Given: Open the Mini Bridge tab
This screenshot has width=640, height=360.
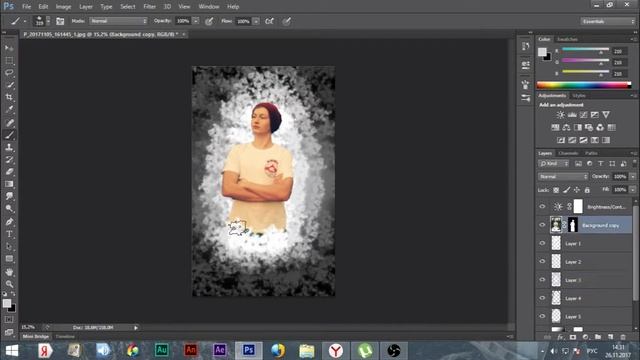Looking at the screenshot, I should click(36, 336).
